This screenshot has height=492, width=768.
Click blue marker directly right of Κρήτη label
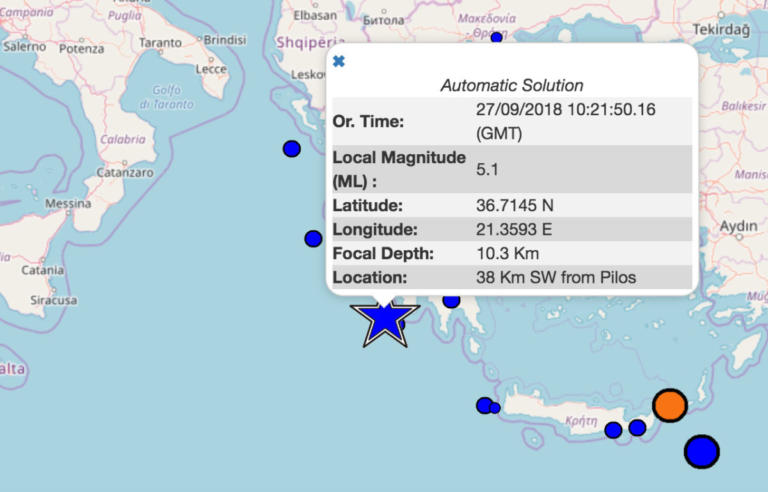tap(613, 430)
